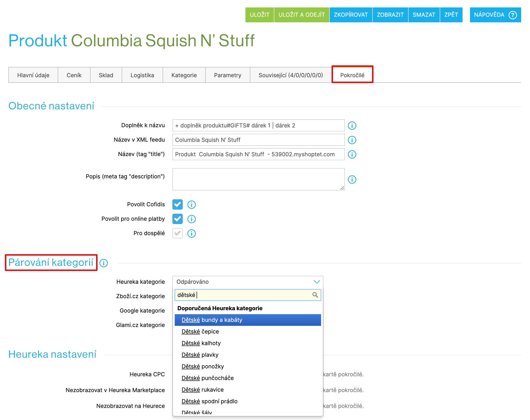Image resolution: width=530 pixels, height=420 pixels.
Task: Select Dětské ponožky option
Action: [x=248, y=367]
